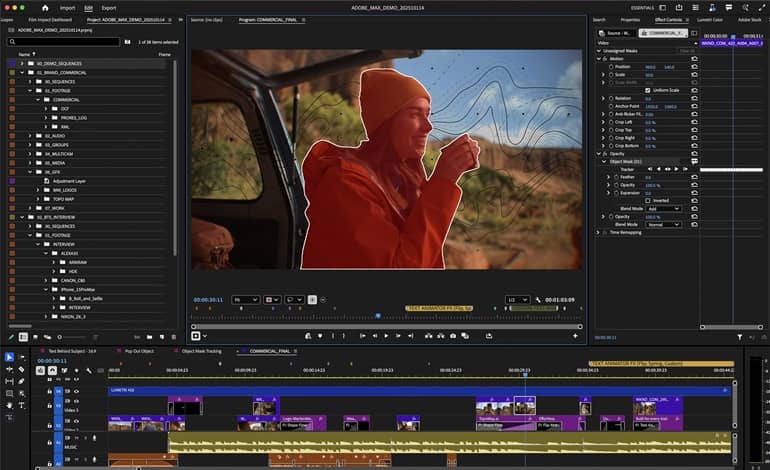Open the mask Blend Mode dropdown set to Add

click(x=663, y=208)
